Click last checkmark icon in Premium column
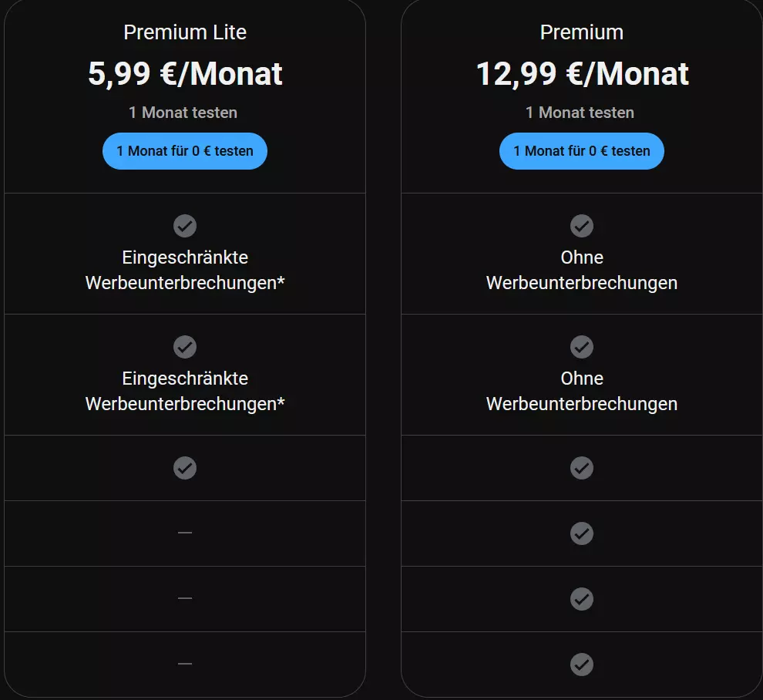 coord(581,665)
